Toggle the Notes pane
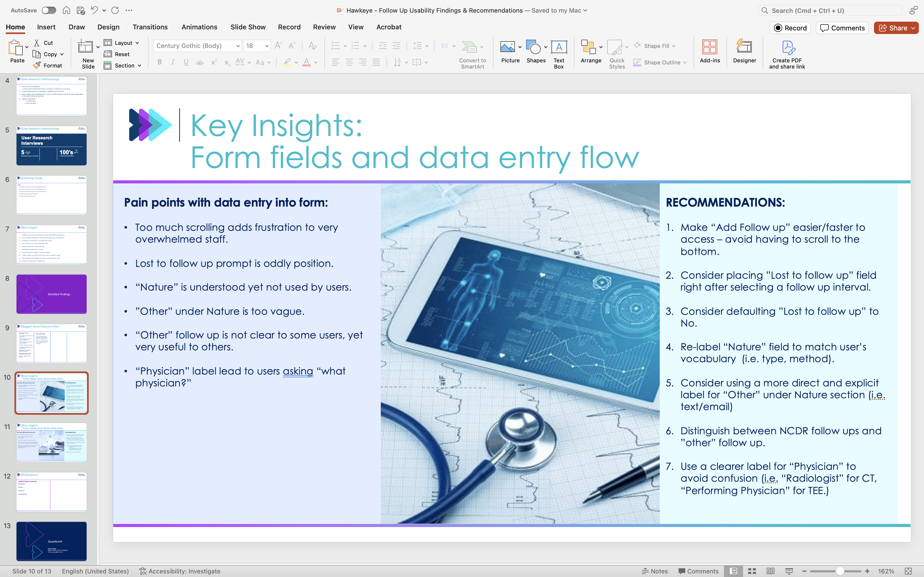 click(655, 571)
